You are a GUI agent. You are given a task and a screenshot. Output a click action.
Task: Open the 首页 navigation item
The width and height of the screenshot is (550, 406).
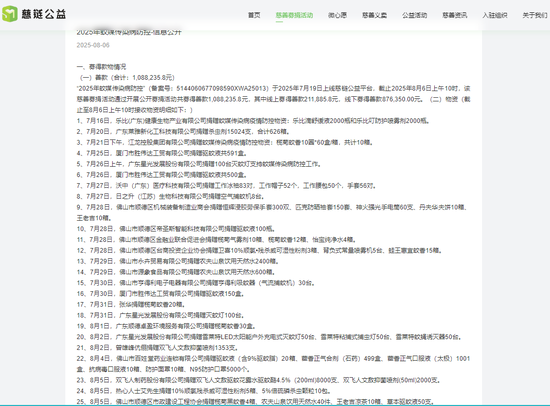254,15
